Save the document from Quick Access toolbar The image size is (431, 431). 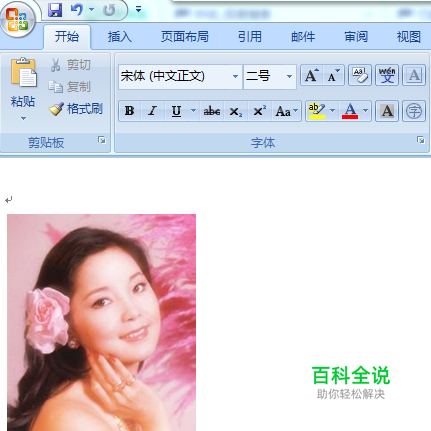pos(55,10)
